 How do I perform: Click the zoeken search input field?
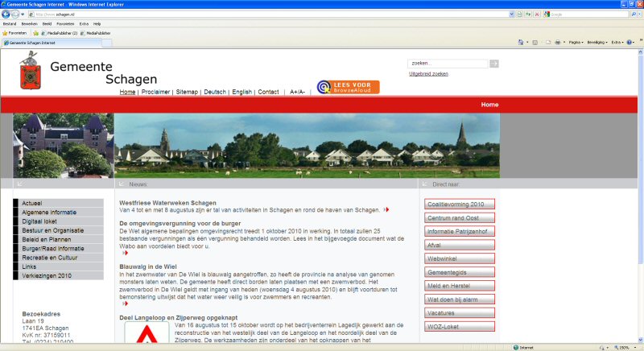(x=448, y=63)
